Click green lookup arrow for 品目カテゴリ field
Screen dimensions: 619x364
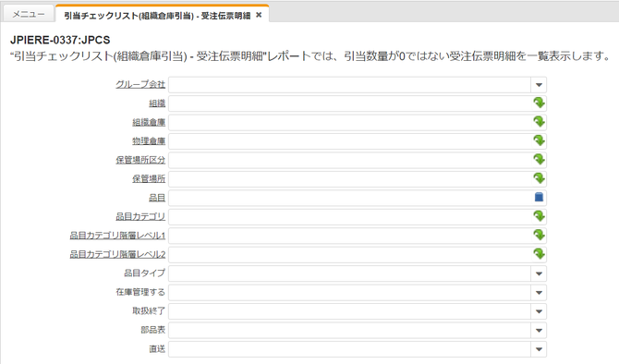[539, 216]
